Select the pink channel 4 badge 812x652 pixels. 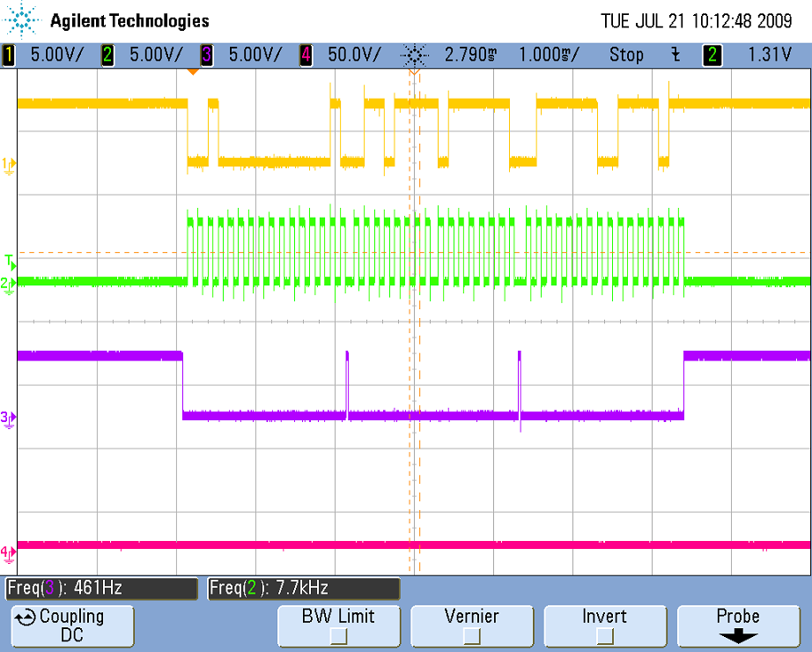pos(306,55)
